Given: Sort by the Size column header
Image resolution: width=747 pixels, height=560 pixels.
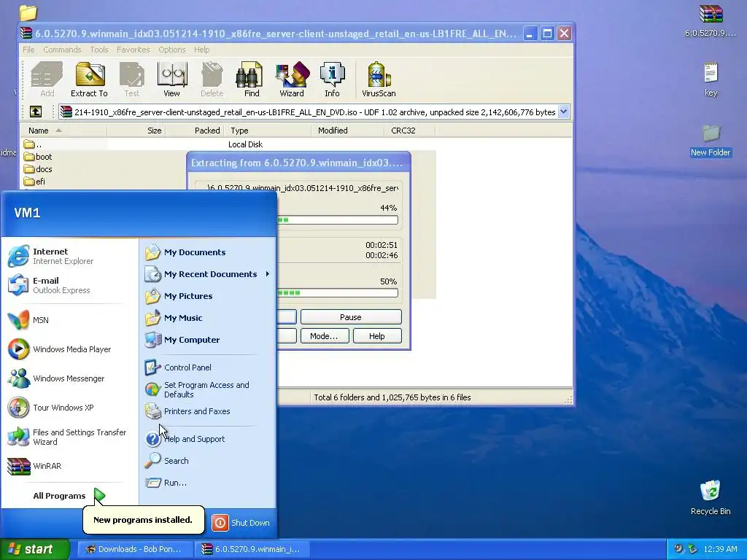Looking at the screenshot, I should click(x=136, y=131).
